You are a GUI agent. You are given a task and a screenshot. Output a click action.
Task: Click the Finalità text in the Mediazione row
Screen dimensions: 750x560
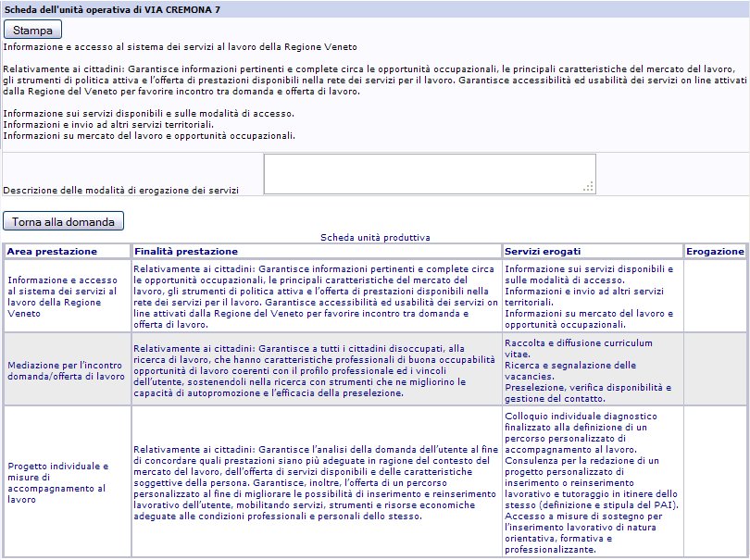[315, 370]
